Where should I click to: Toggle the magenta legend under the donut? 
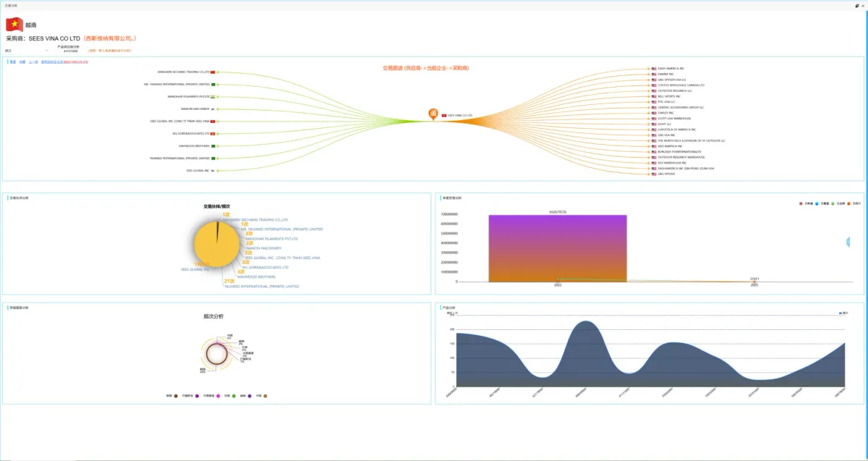tap(211, 396)
